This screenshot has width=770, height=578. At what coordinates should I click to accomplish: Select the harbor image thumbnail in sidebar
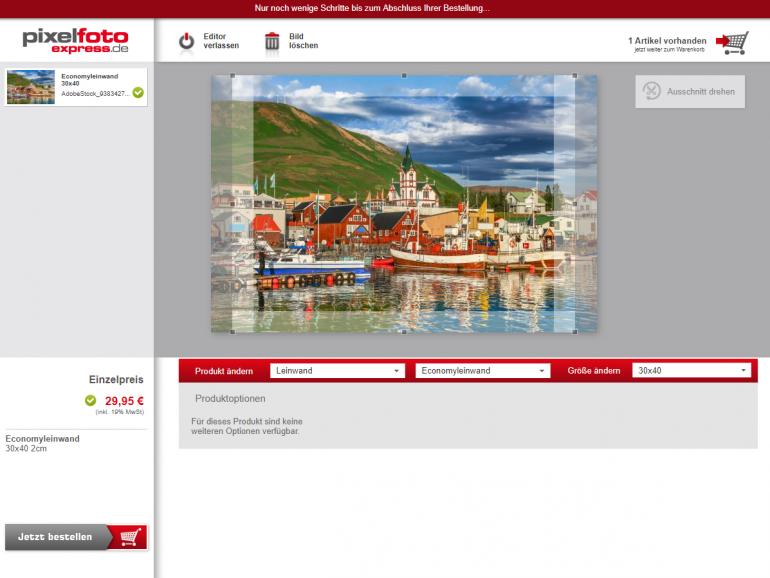click(x=31, y=87)
